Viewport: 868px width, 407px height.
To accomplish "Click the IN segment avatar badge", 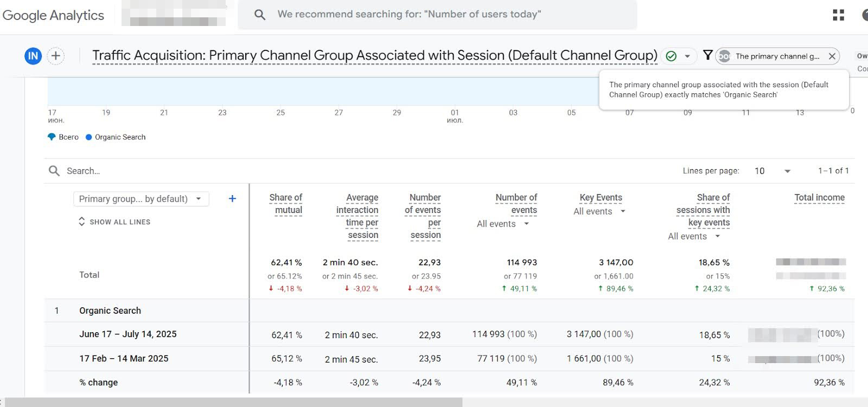I will click(x=33, y=56).
